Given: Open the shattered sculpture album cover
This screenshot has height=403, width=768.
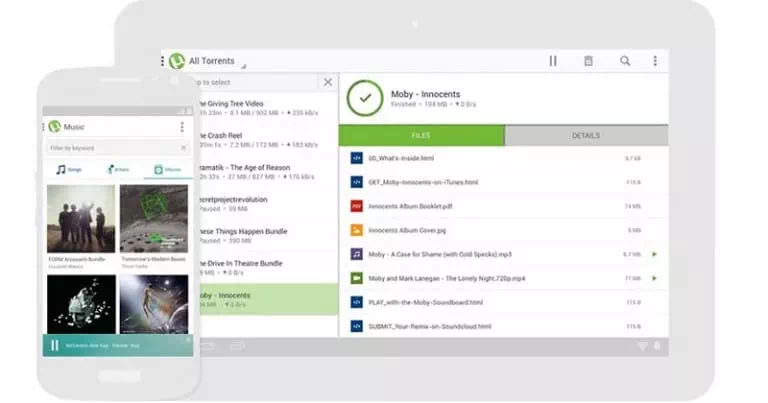Looking at the screenshot, I should 81,304.
